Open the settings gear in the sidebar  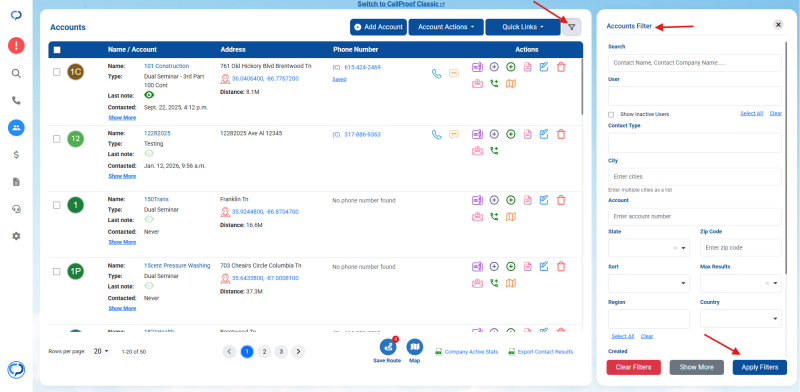pyautogui.click(x=16, y=236)
